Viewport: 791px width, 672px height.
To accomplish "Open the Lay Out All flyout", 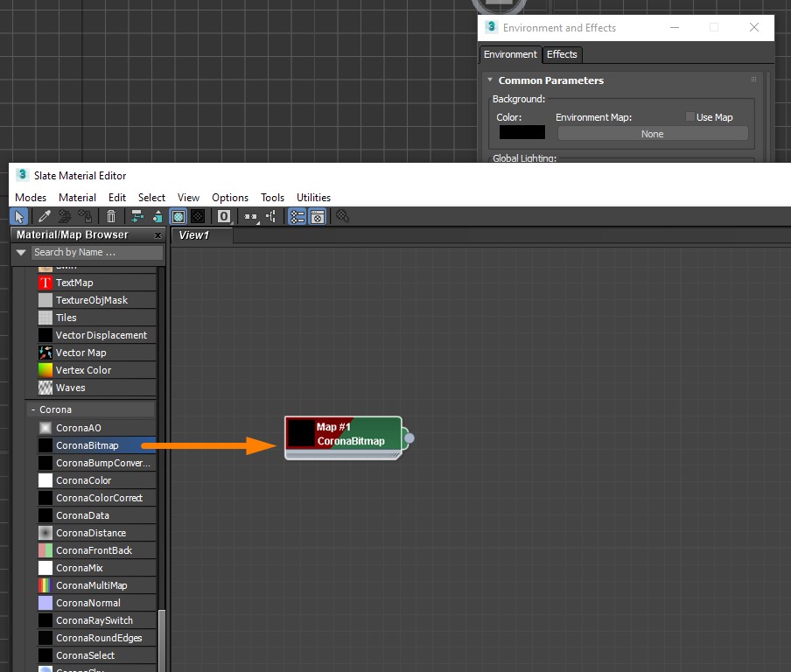I will pos(251,217).
